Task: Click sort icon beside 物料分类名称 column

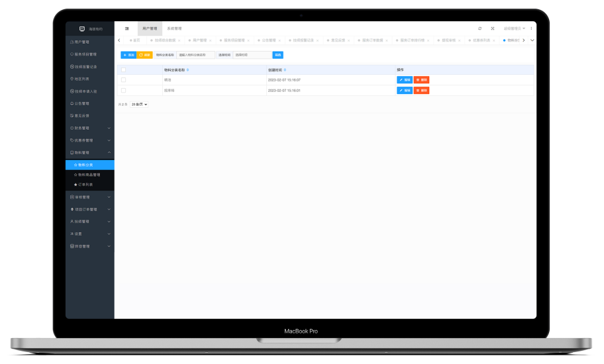Action: point(187,69)
